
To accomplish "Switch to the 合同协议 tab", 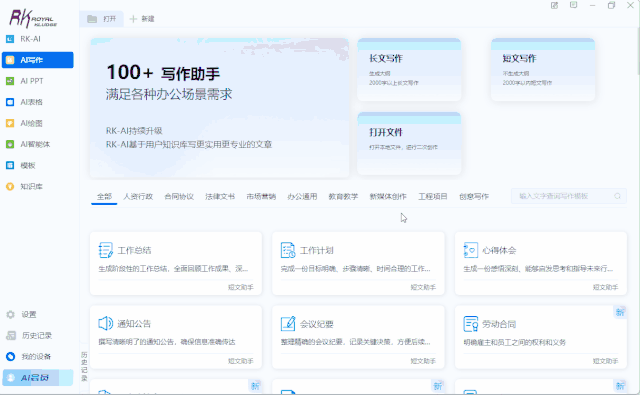I will pos(179,197).
